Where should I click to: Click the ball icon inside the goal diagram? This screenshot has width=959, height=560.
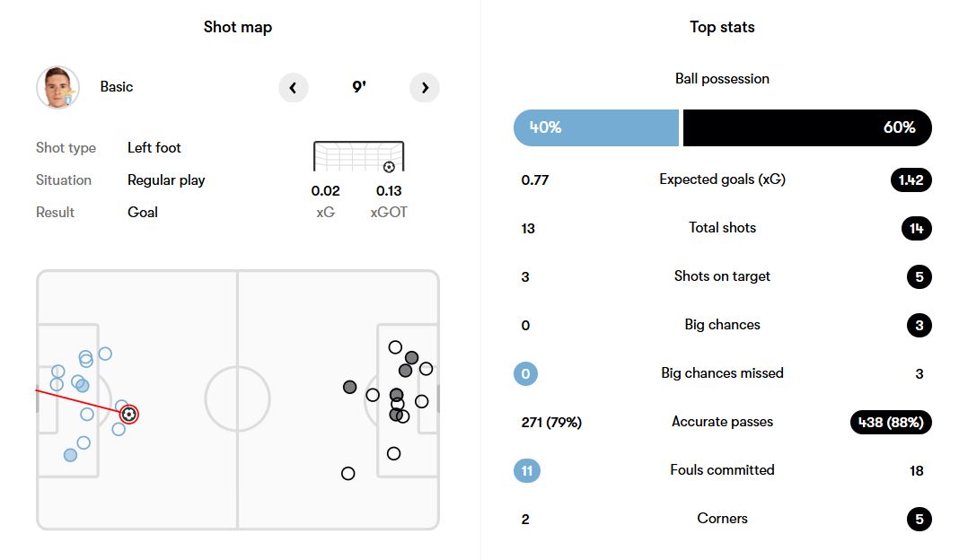coord(389,167)
